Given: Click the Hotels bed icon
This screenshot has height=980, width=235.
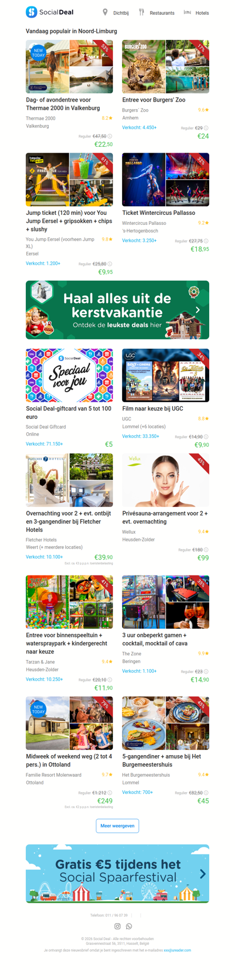Looking at the screenshot, I should [187, 12].
